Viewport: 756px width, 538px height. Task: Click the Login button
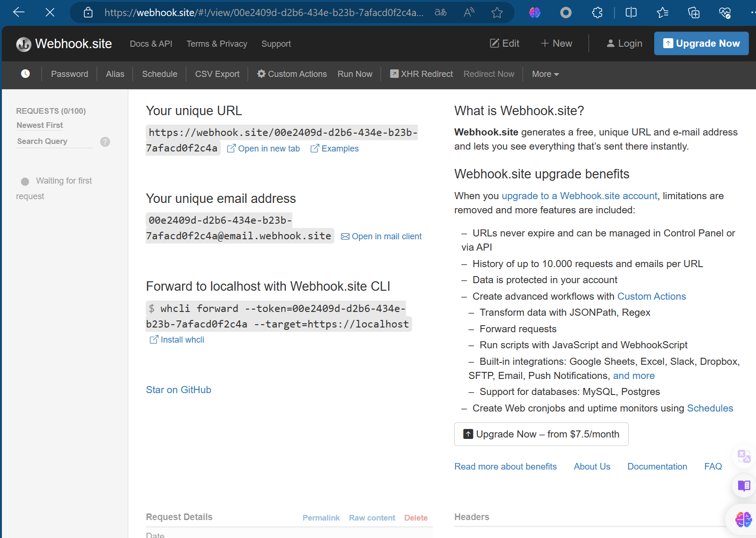(x=624, y=44)
